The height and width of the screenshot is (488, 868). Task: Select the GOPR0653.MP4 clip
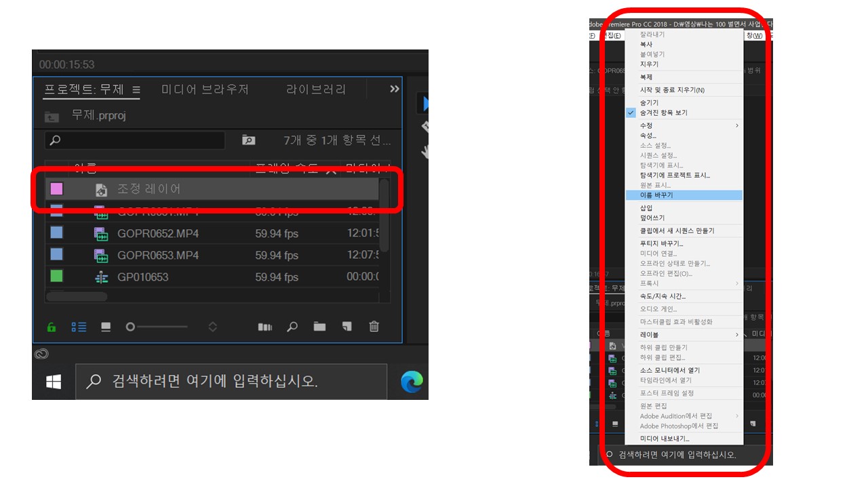158,256
